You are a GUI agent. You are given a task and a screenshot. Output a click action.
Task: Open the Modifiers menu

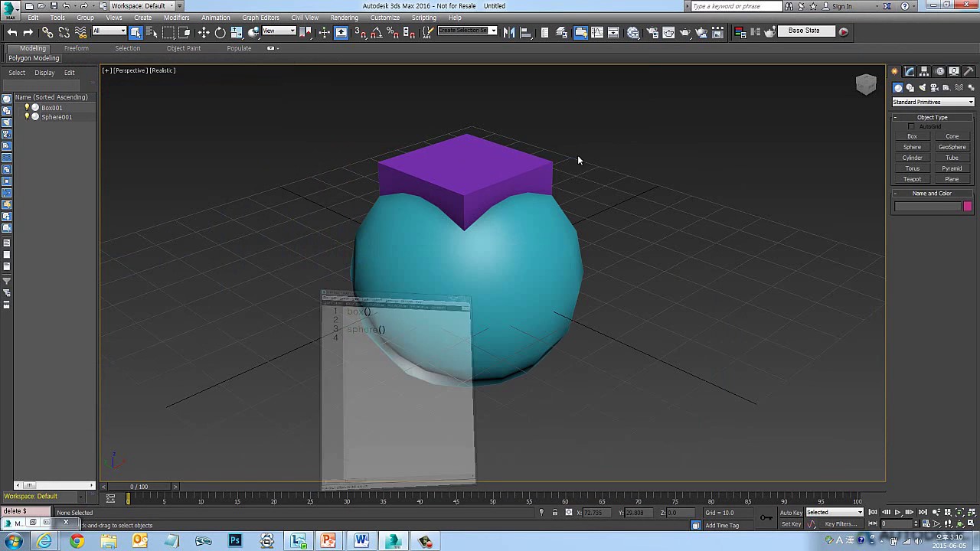point(177,18)
